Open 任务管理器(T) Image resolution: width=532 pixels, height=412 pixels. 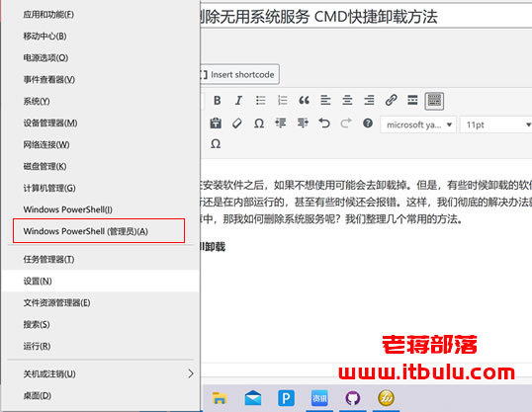[101, 260]
